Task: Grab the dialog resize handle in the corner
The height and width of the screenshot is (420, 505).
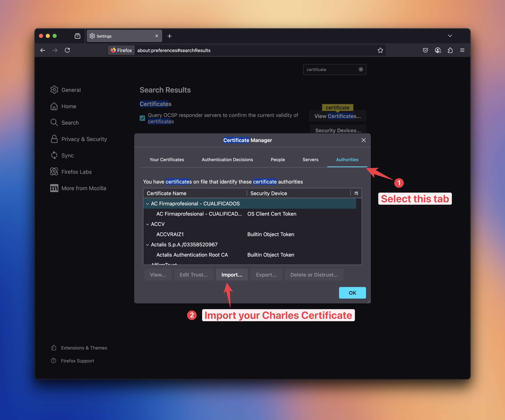Action: point(368,301)
